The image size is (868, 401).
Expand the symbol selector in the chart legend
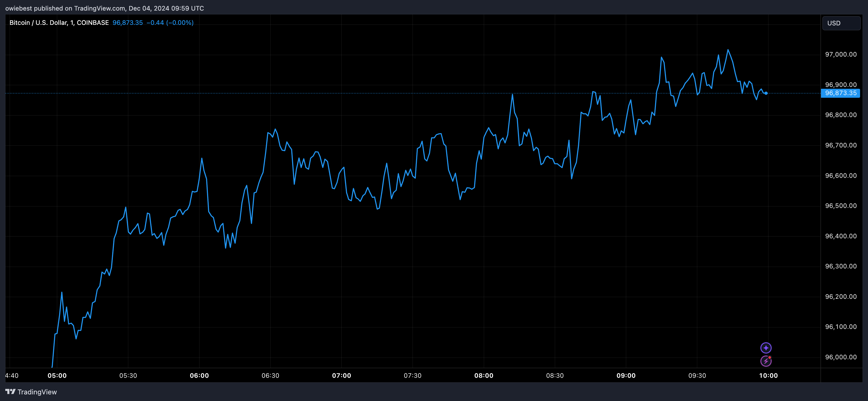38,22
